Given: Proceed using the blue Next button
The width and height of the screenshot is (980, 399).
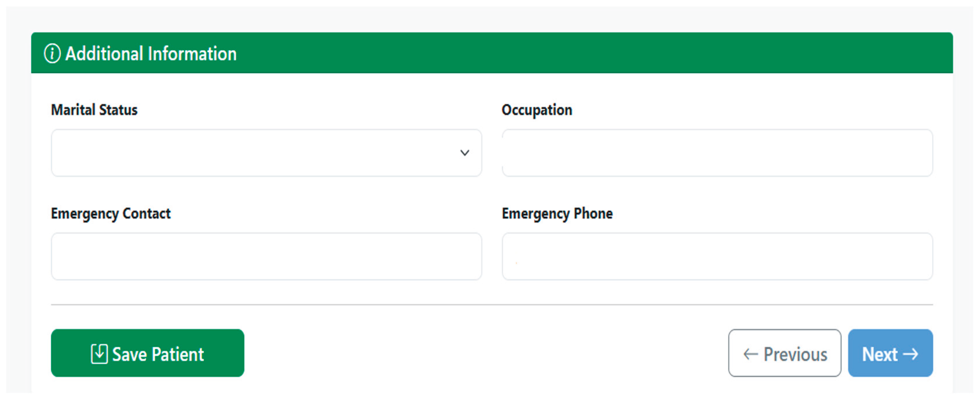Looking at the screenshot, I should 890,353.
